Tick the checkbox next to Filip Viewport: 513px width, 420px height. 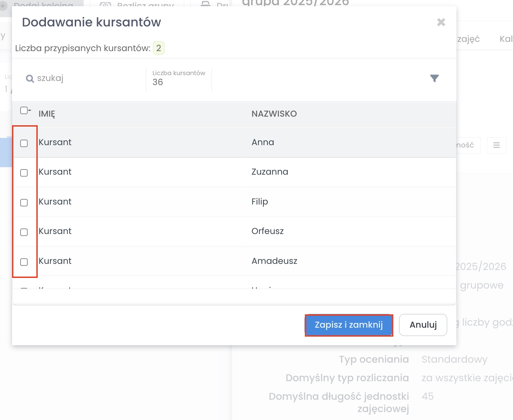pos(24,202)
